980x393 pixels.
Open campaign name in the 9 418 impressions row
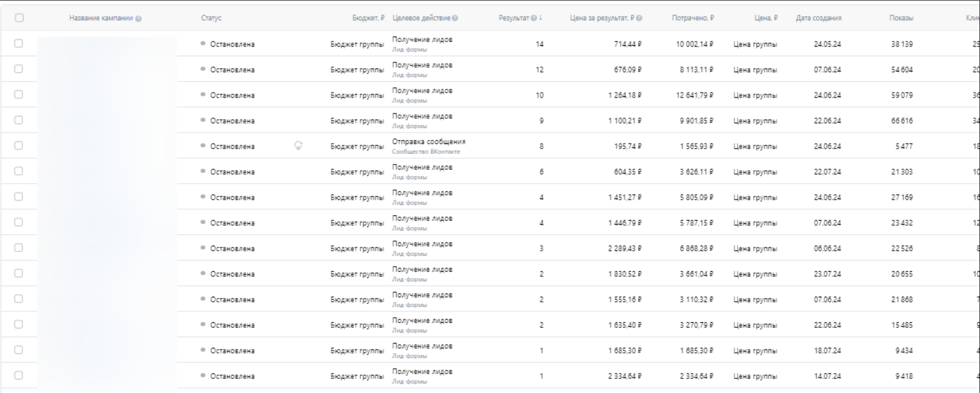[106, 376]
